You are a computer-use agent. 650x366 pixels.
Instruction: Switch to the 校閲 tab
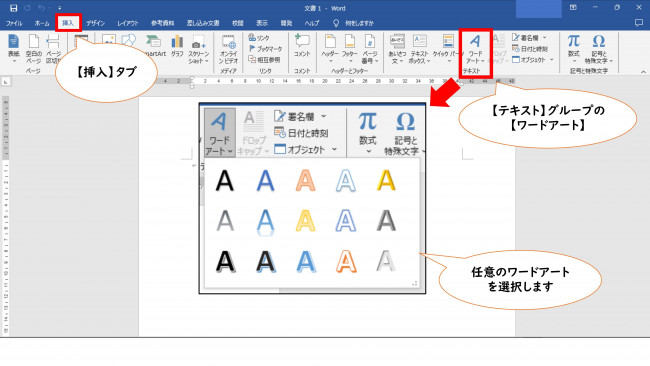pos(238,23)
